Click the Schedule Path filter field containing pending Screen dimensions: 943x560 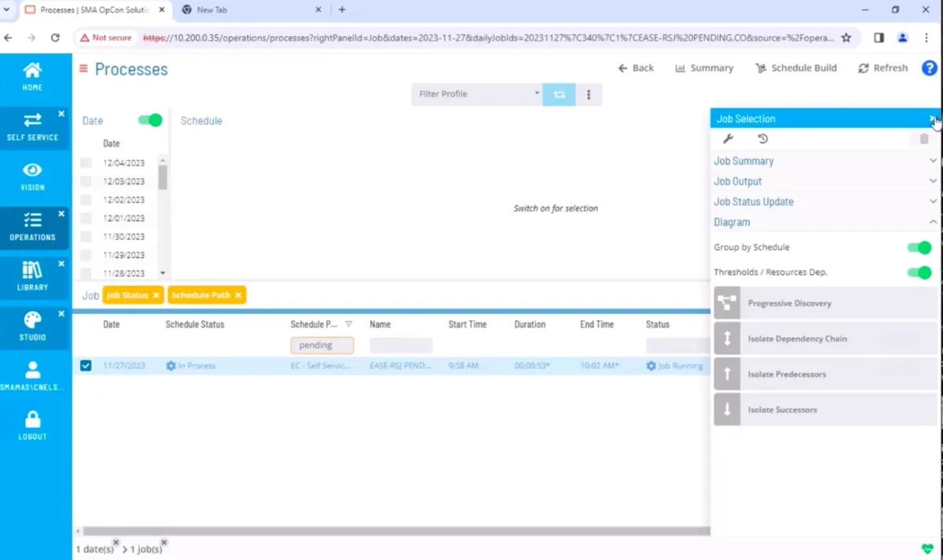[322, 346]
